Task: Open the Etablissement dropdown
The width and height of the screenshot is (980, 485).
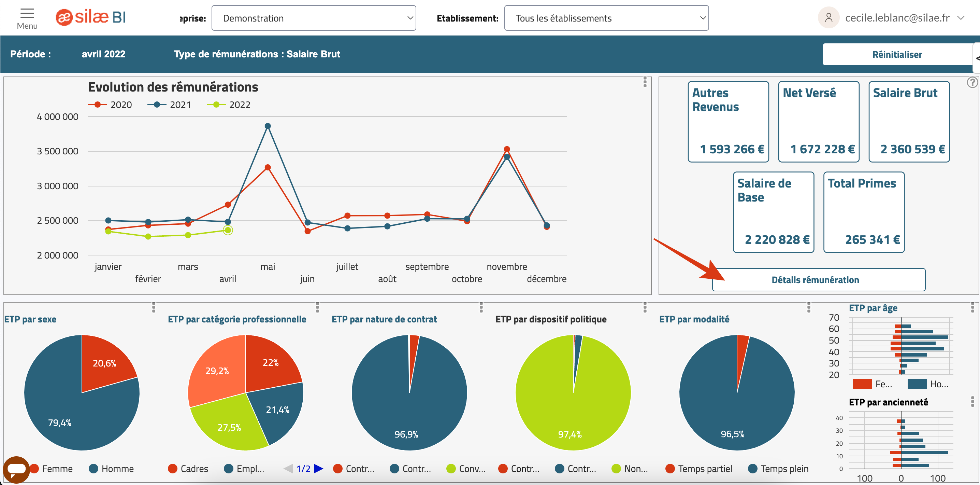Action: point(606,18)
